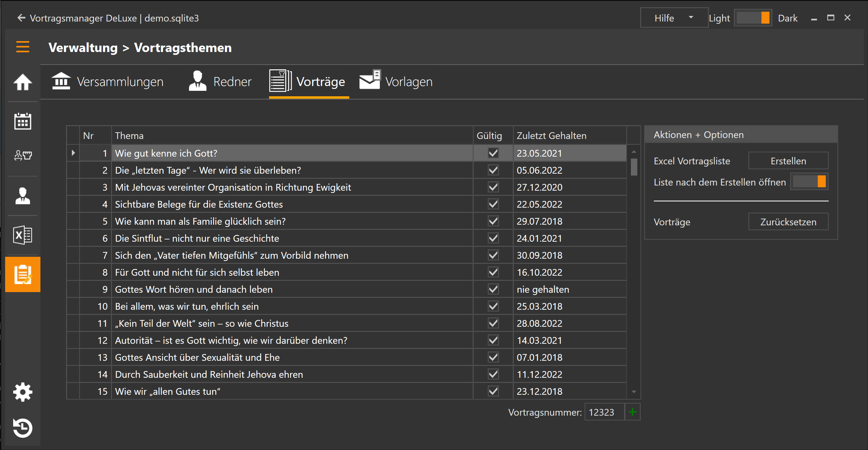Image resolution: width=868 pixels, height=450 pixels.
Task: Open settings gear in sidebar
Action: pos(22,392)
